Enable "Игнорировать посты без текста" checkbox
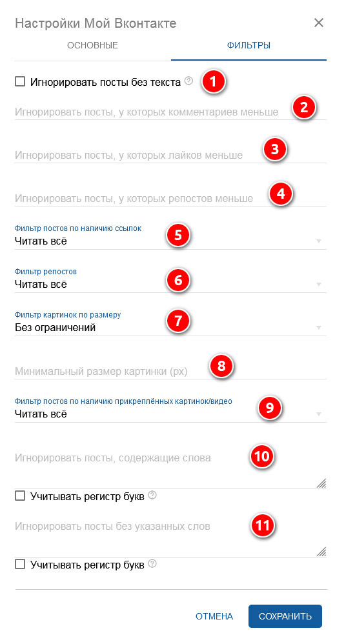The height and width of the screenshot is (644, 355). 20,81
